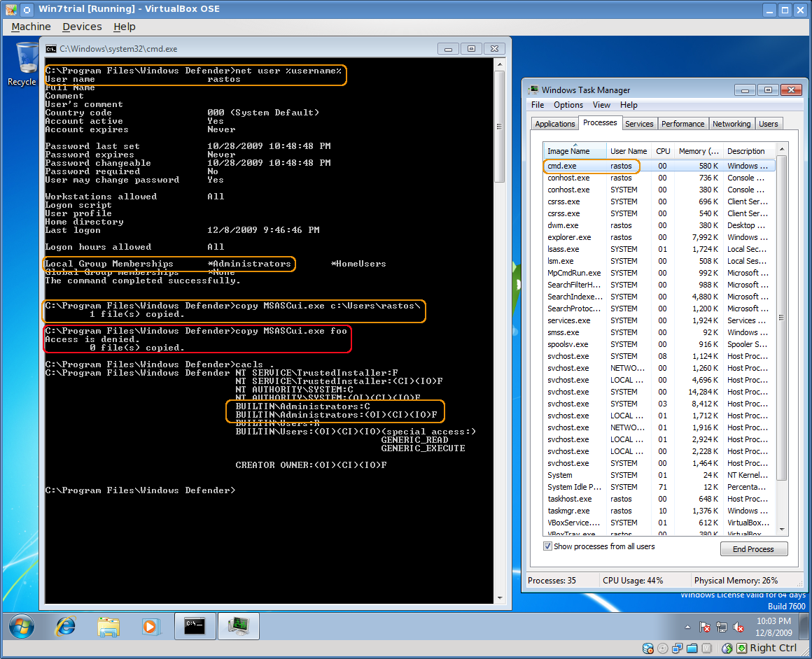Select the spoolsv.exe process row
812x659 pixels.
(x=659, y=344)
